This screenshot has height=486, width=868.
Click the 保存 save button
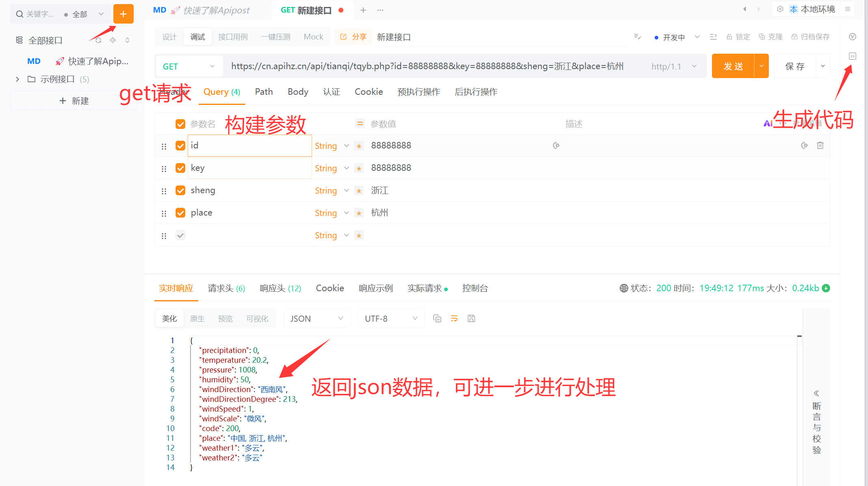coord(794,66)
